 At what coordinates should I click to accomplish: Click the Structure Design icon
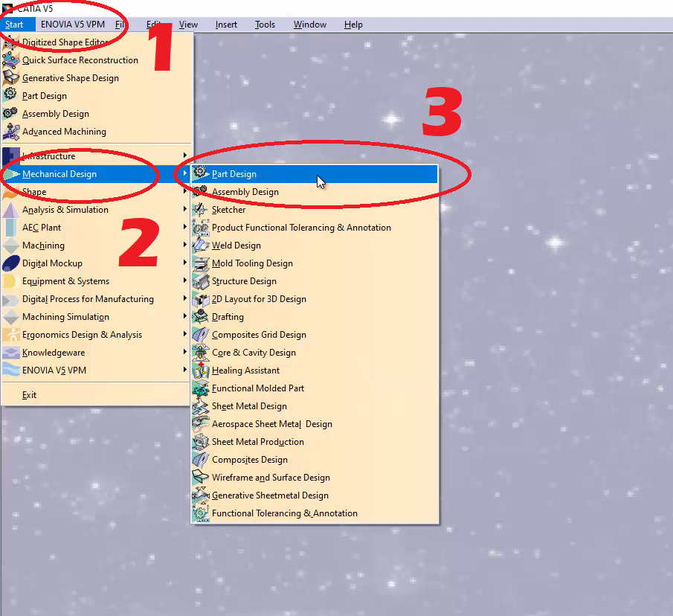(200, 281)
